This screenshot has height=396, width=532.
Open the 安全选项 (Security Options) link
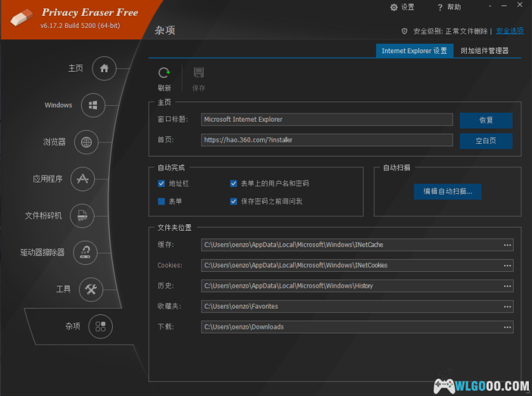[x=509, y=30]
